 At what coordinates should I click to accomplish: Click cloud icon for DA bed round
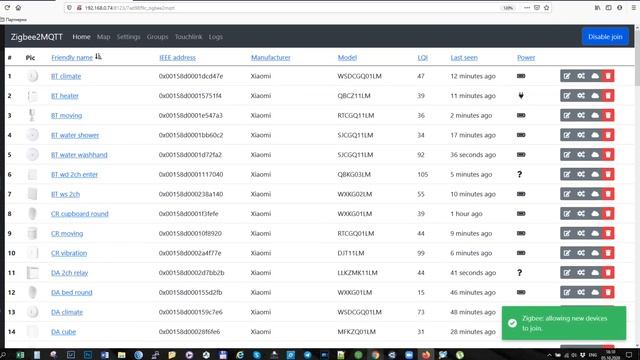coord(595,292)
